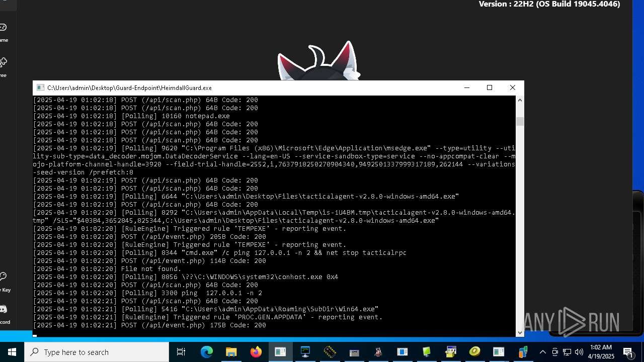Click the 'PROC.GEN.APPDATA' rule triggered line
This screenshot has width=644, height=362.
208,317
